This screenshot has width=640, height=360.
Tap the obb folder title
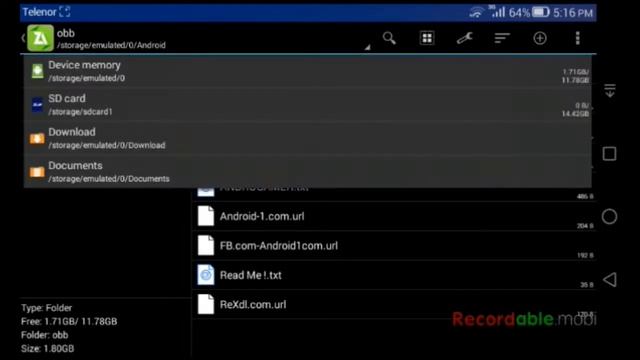[x=66, y=33]
